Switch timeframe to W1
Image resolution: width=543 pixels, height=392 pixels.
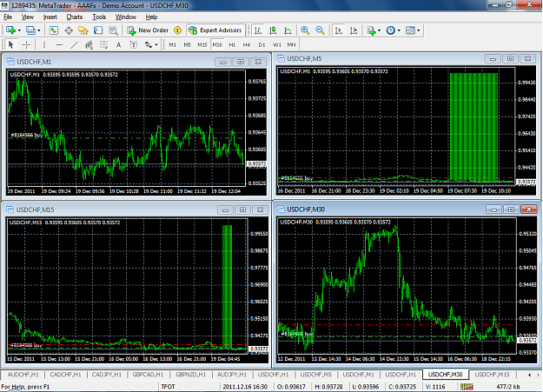point(277,44)
